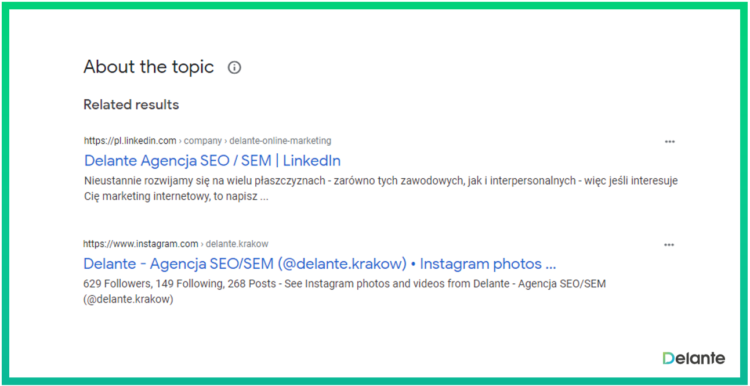Click the Delante logo in the corner
Image resolution: width=750 pixels, height=386 pixels.
pyautogui.click(x=694, y=358)
